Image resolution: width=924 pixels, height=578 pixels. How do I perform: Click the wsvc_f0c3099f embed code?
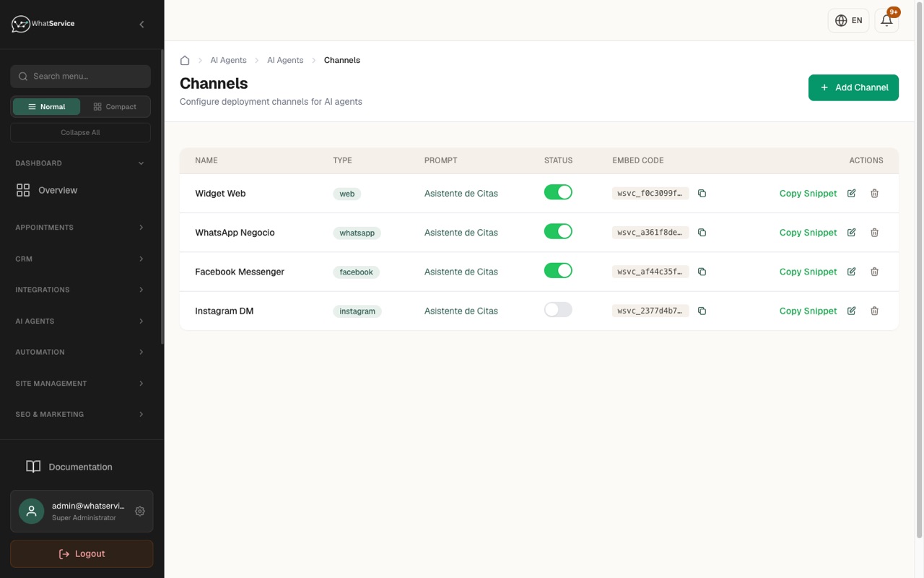pos(650,194)
